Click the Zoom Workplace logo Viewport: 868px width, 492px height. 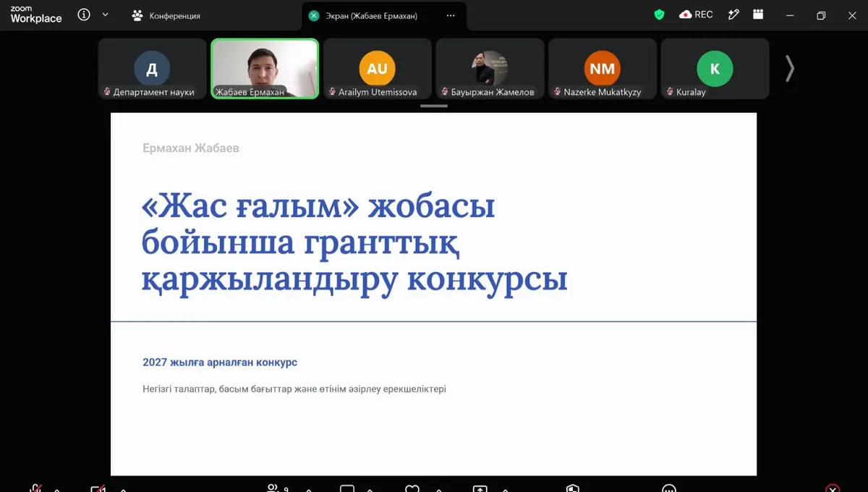click(x=36, y=14)
